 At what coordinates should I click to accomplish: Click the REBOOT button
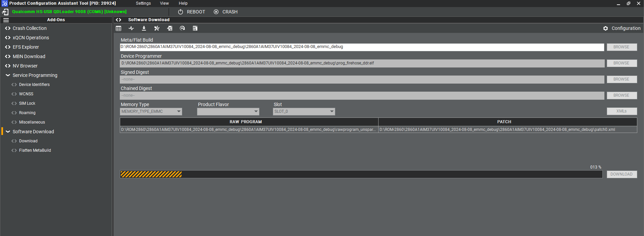192,12
